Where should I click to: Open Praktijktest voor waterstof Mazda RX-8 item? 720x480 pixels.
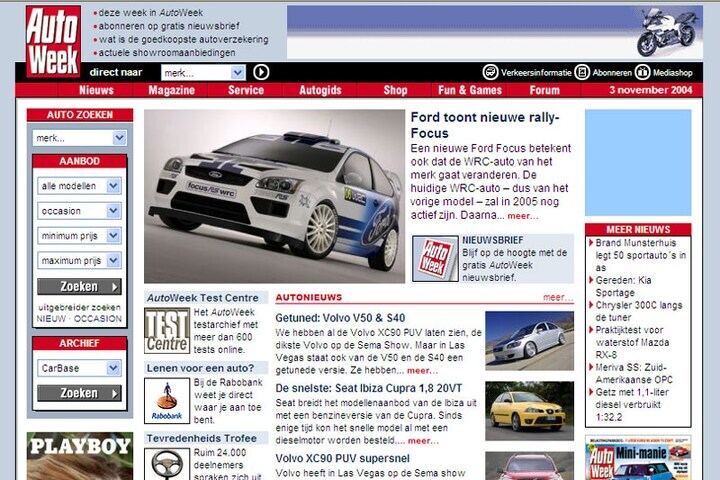click(632, 342)
